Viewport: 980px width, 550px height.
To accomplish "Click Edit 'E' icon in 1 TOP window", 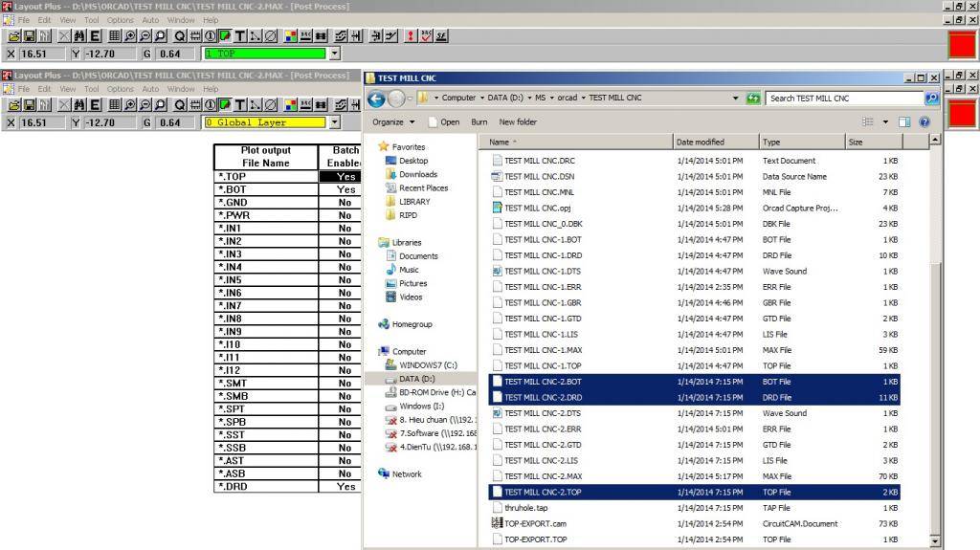I will point(95,36).
